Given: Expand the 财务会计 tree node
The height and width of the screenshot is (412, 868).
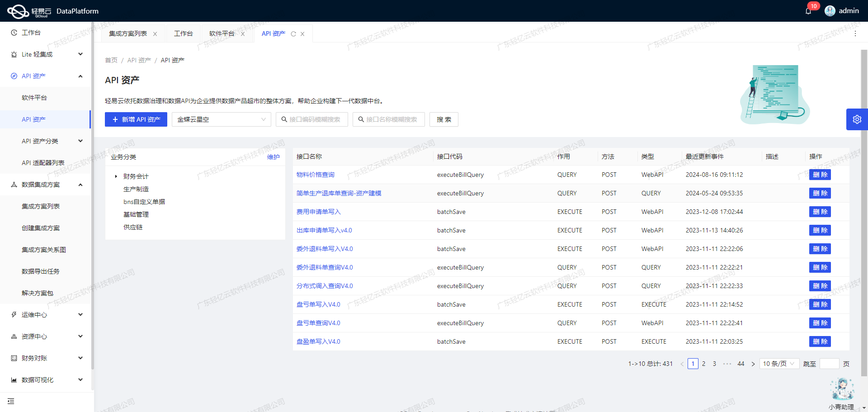Looking at the screenshot, I should click(116, 176).
